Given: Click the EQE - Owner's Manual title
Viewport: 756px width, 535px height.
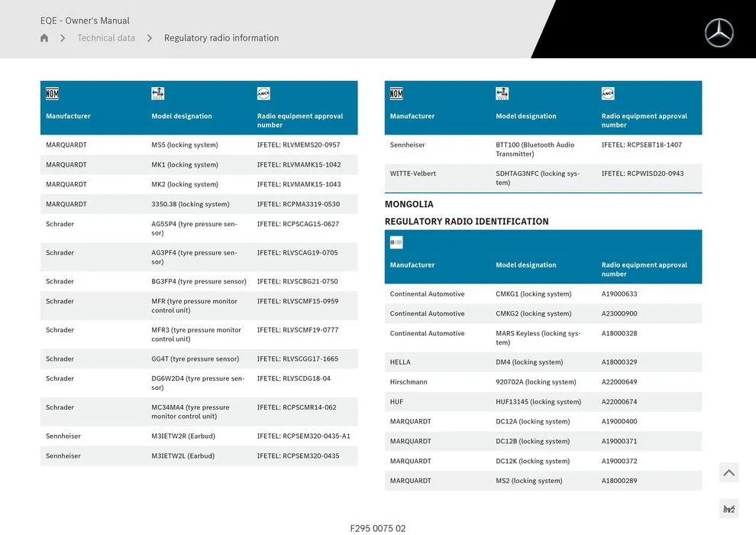Looking at the screenshot, I should 85,21.
